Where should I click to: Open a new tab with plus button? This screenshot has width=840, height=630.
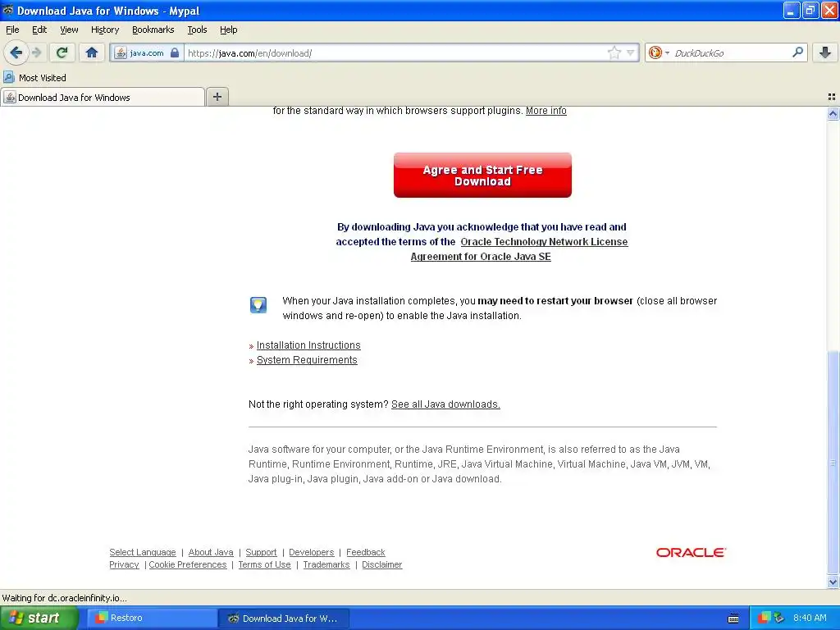click(x=217, y=97)
